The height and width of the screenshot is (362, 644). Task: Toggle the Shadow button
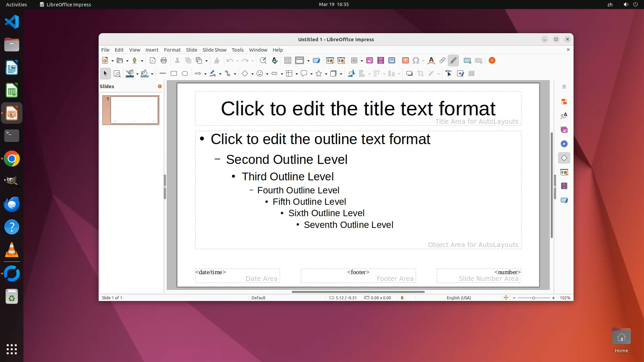(409, 73)
